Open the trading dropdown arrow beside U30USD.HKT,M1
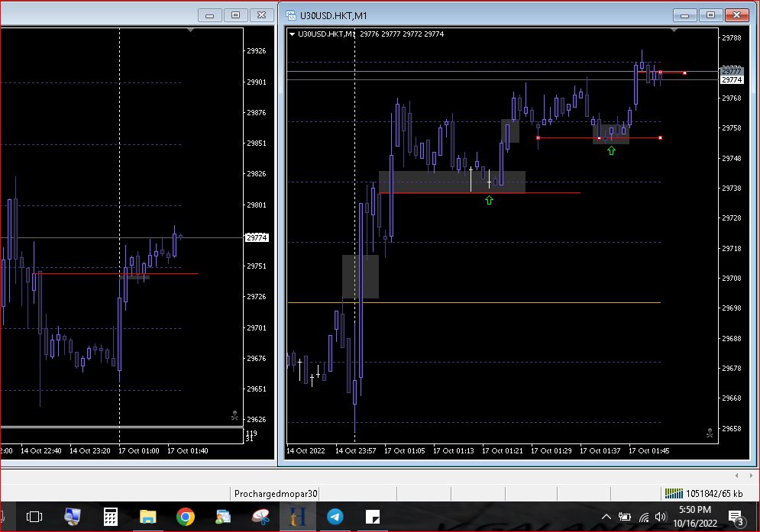 [x=292, y=34]
